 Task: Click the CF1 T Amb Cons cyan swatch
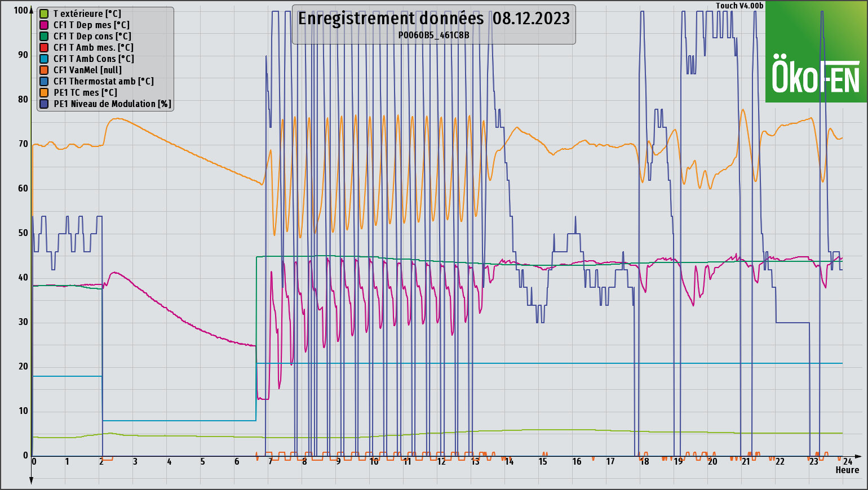(44, 59)
